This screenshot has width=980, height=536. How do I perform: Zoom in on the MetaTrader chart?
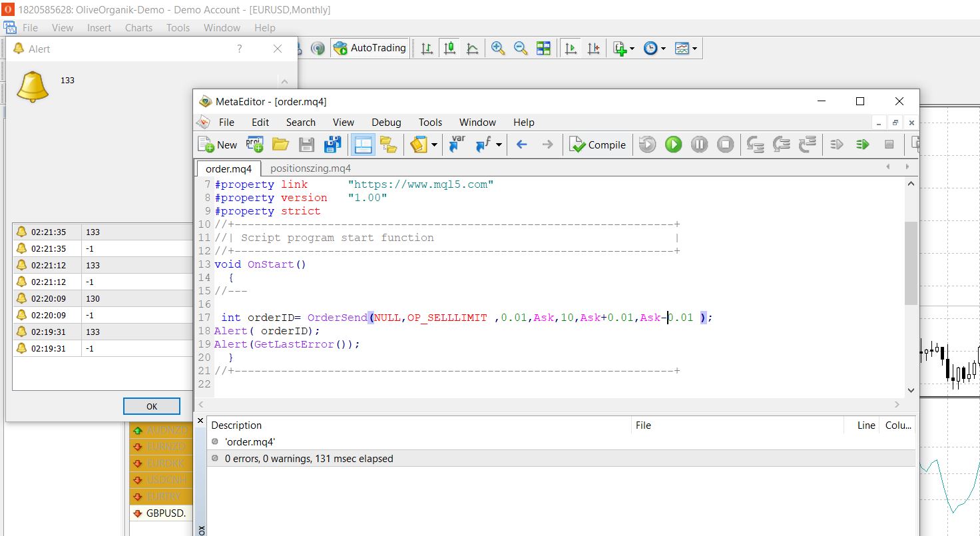[498, 48]
